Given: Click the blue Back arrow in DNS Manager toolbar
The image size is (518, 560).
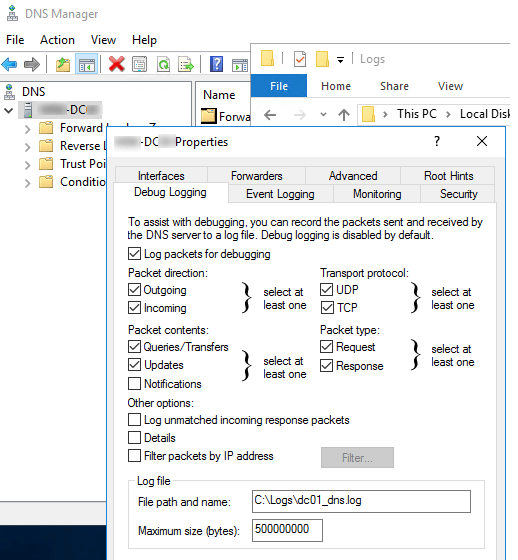Looking at the screenshot, I should click(x=9, y=65).
